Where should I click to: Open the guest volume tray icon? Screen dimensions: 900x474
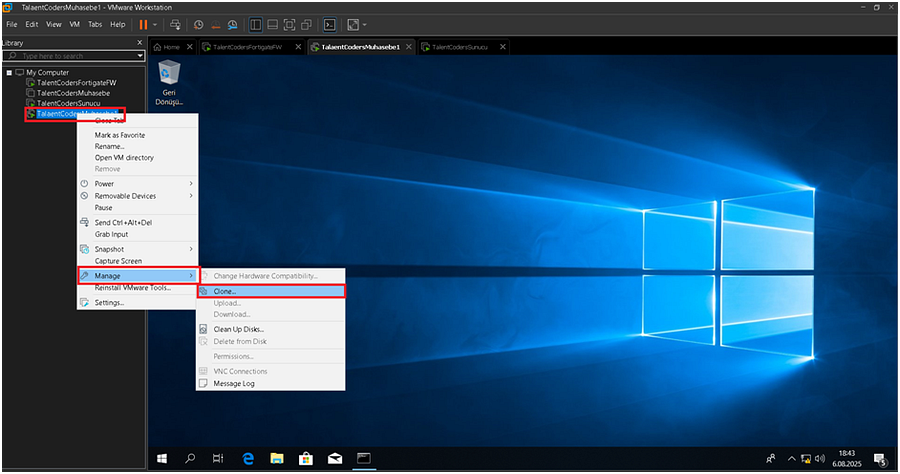click(820, 459)
